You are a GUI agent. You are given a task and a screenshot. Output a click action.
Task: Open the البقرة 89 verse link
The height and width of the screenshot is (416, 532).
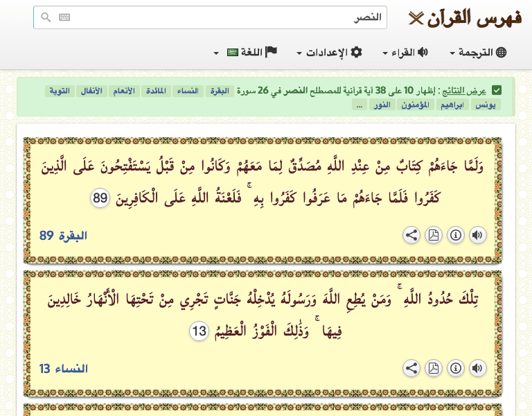point(63,235)
